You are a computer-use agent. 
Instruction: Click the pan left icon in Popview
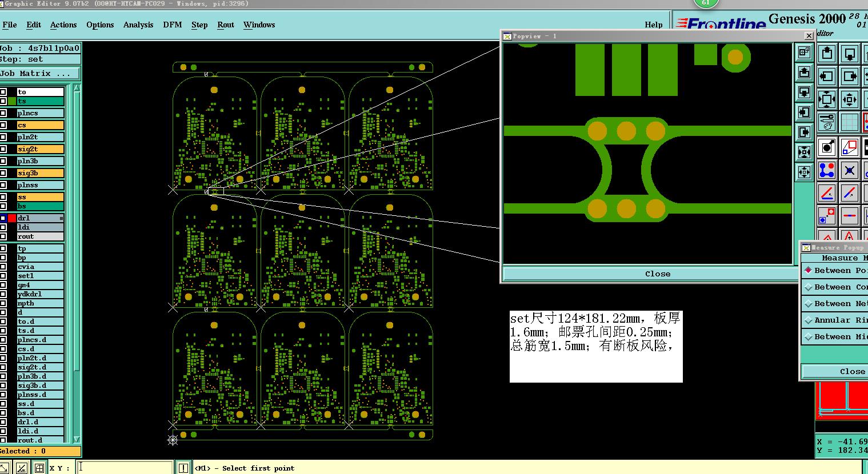[x=804, y=112]
